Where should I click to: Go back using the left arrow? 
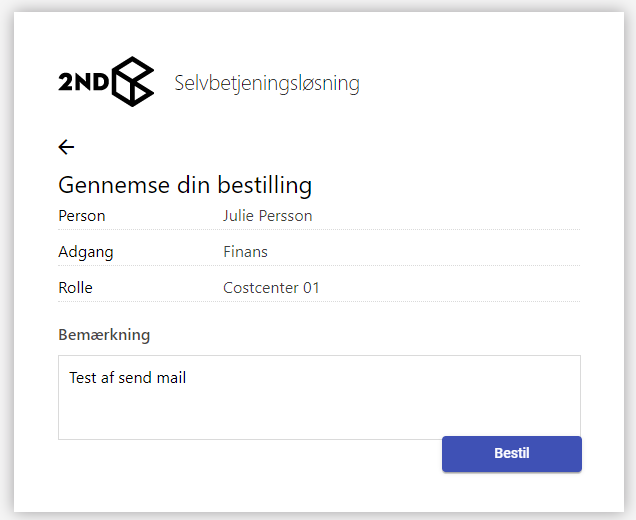pos(66,147)
